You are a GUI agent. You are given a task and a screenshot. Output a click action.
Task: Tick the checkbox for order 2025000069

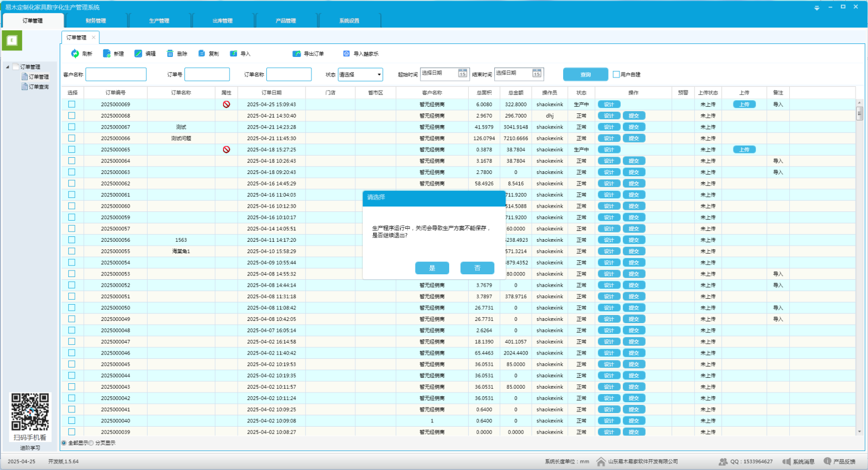[x=72, y=105]
